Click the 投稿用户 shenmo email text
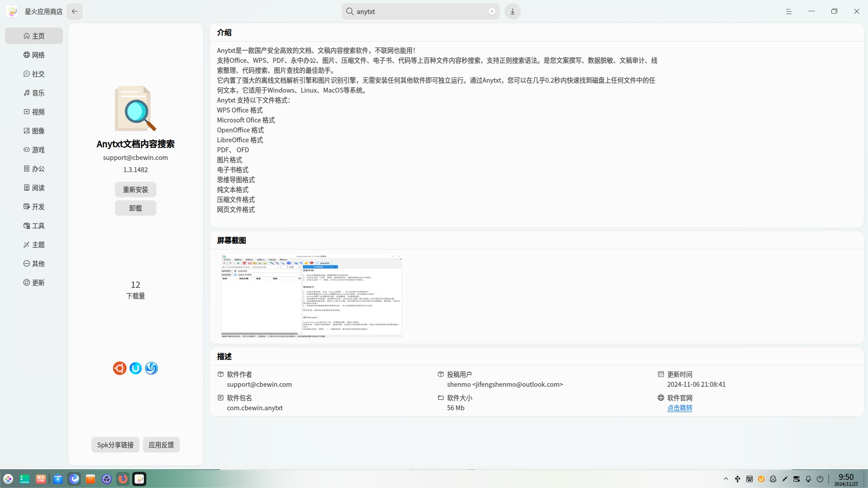The height and width of the screenshot is (488, 868). point(505,384)
